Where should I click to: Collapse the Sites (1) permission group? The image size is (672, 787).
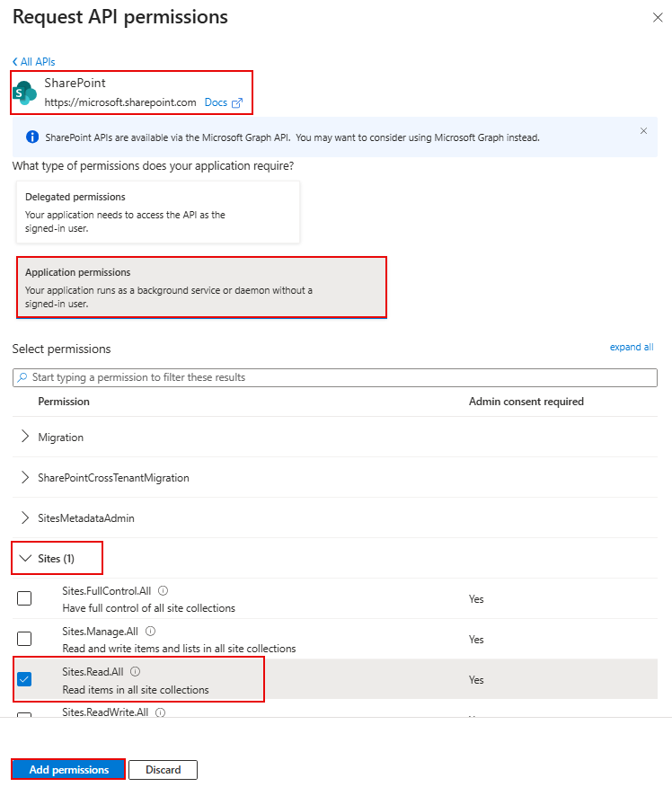point(25,559)
